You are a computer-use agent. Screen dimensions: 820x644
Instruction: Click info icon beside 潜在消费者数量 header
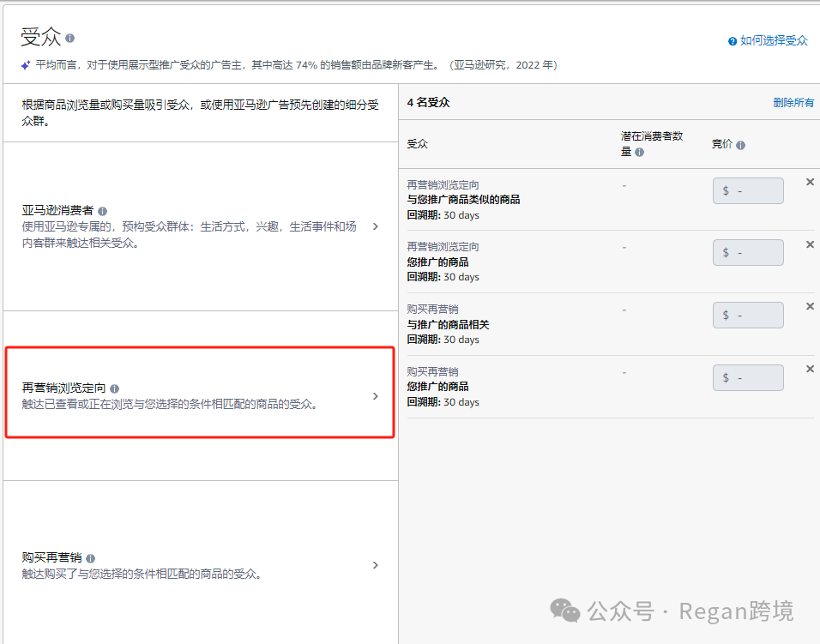(639, 152)
